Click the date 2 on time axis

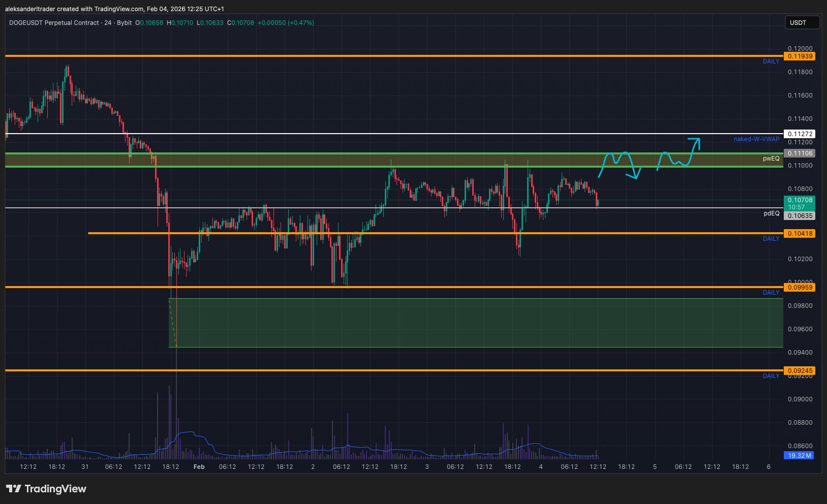(313, 467)
